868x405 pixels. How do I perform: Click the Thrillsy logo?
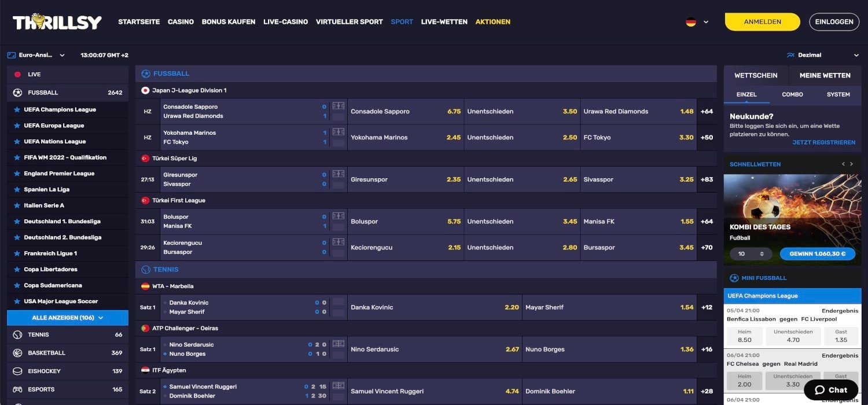point(57,22)
